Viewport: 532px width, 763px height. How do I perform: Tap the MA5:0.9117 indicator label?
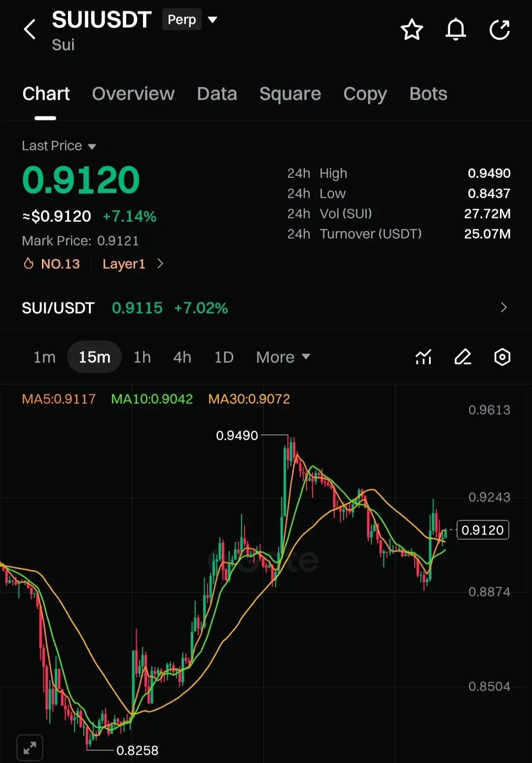click(59, 399)
